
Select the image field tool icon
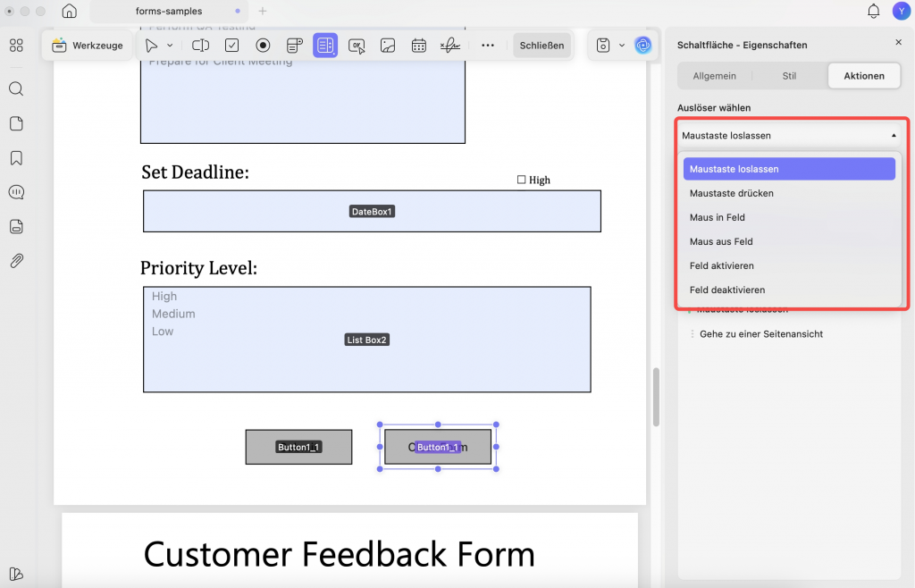click(x=388, y=46)
